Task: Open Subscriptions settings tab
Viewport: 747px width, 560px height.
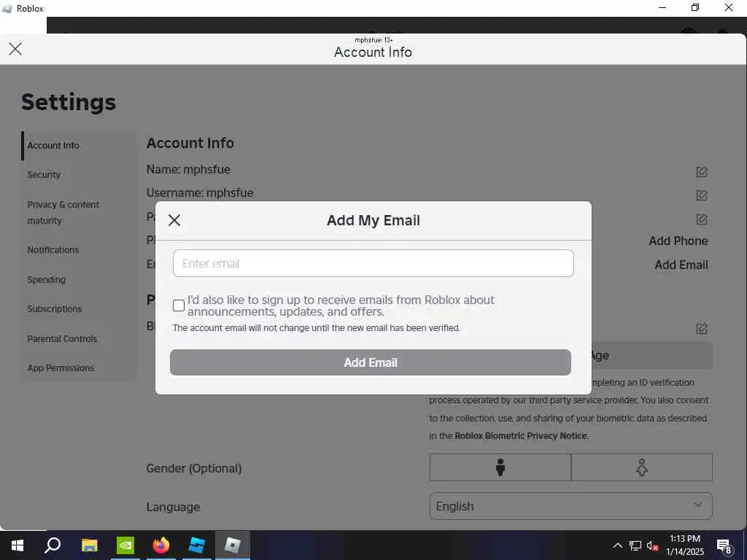Action: (54, 308)
